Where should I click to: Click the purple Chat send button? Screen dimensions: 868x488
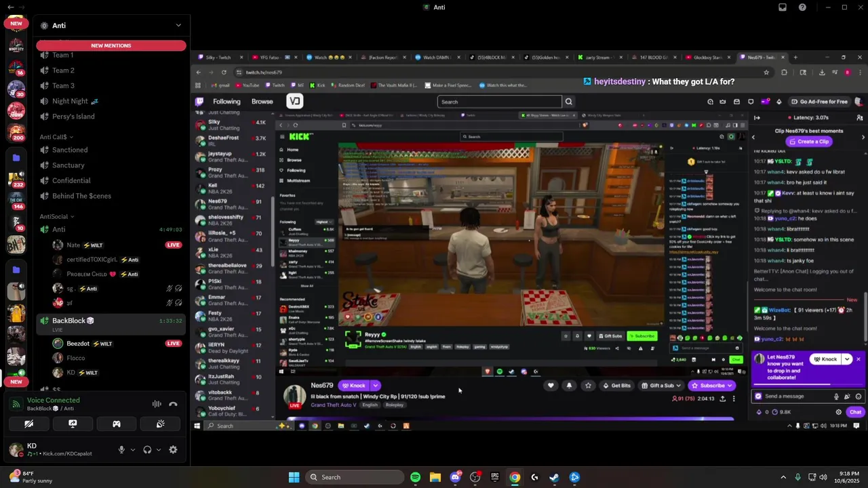(855, 412)
